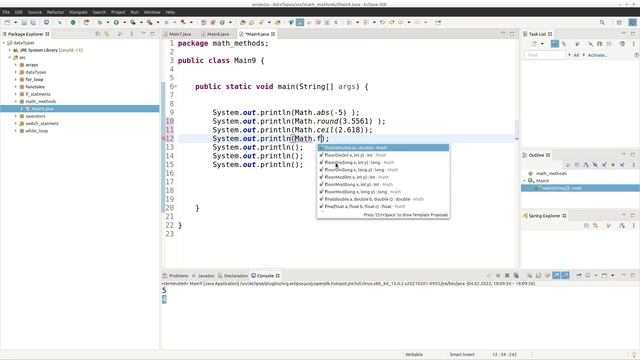The height and width of the screenshot is (360, 640).
Task: Select the floorMod(int x, int y) proposal
Action: coord(383,177)
